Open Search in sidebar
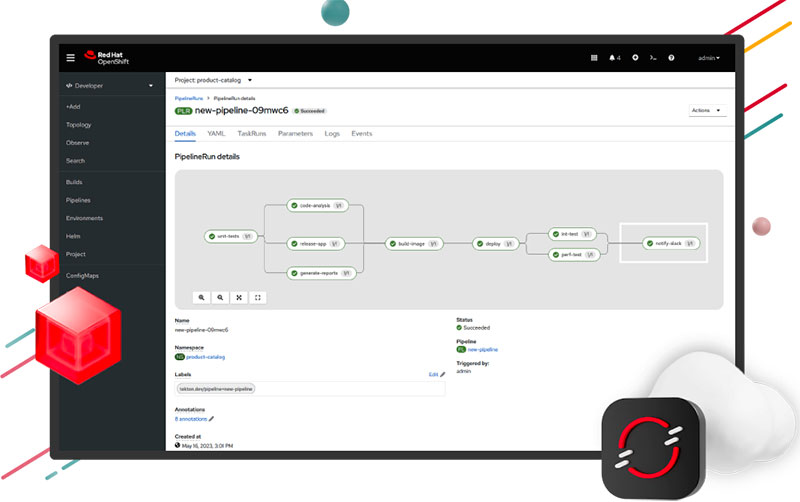800x502 pixels. click(76, 161)
